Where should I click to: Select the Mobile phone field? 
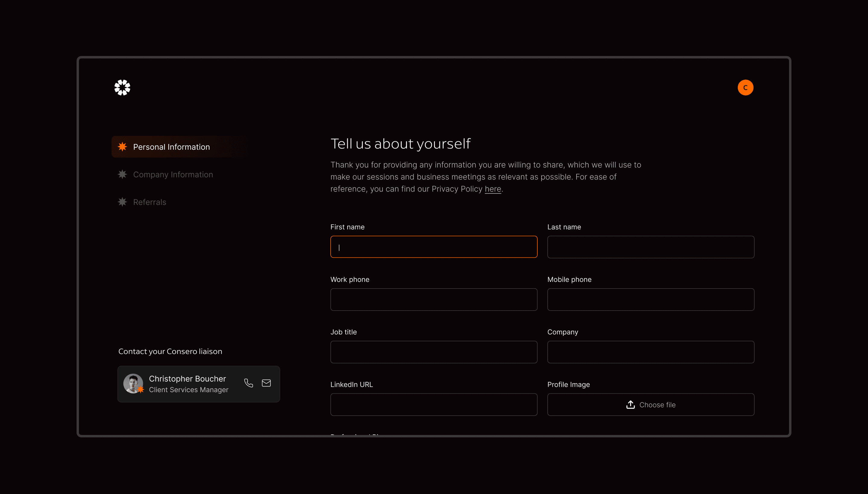pyautogui.click(x=650, y=299)
